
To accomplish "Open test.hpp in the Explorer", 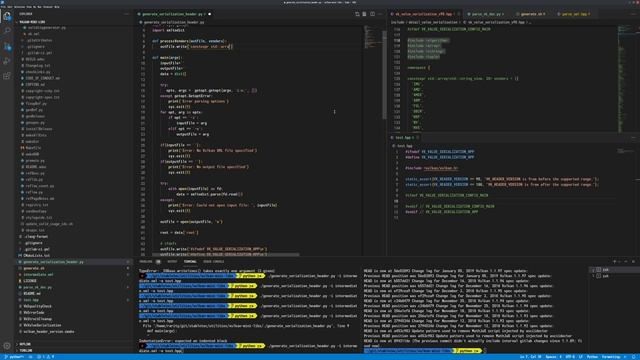I will pos(31,300).
